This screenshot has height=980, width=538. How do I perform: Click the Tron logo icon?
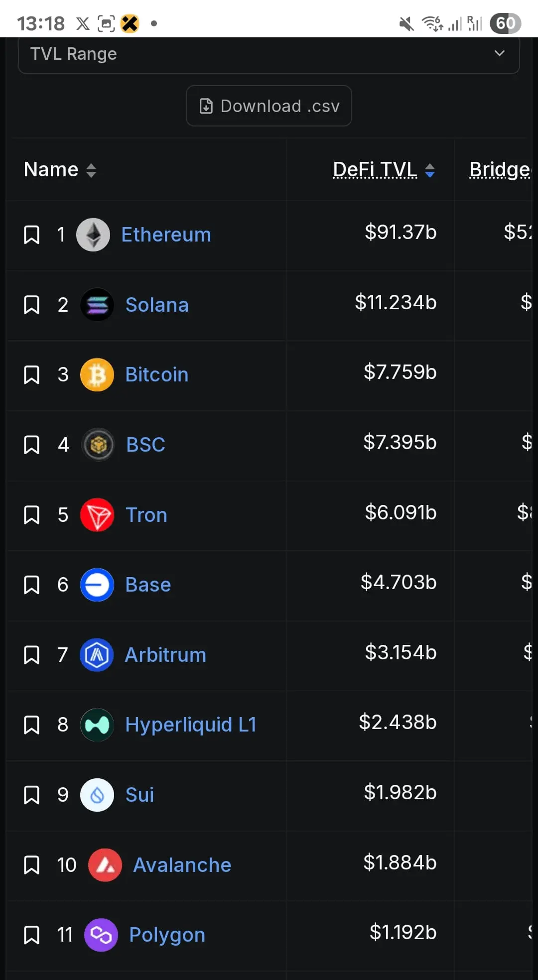(97, 515)
